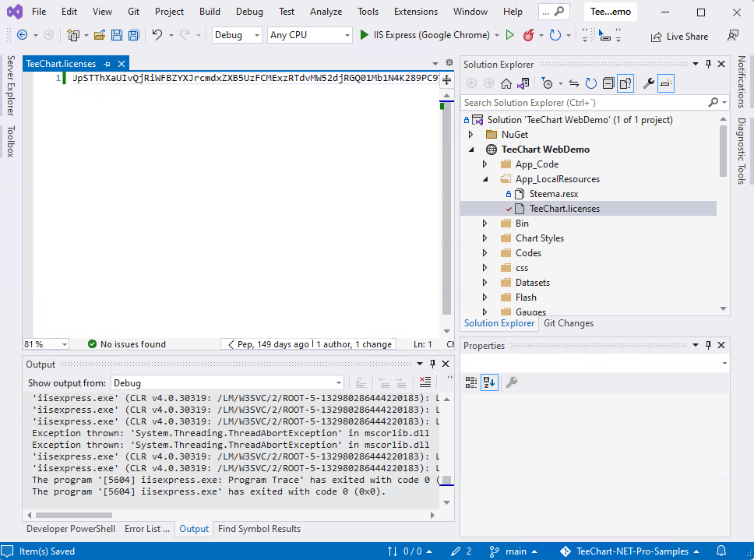This screenshot has width=754, height=560.
Task: Toggle Show All Files in Solution Explorer
Action: coord(625,83)
